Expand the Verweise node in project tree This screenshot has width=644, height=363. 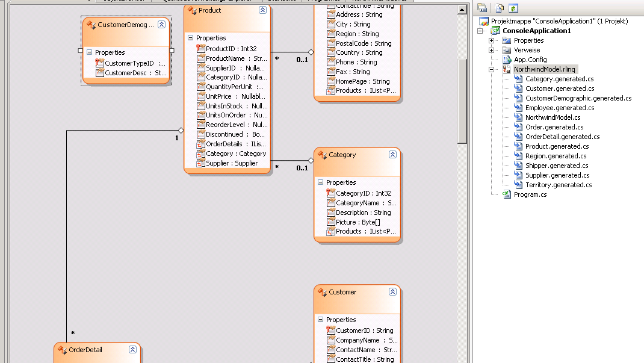point(491,50)
